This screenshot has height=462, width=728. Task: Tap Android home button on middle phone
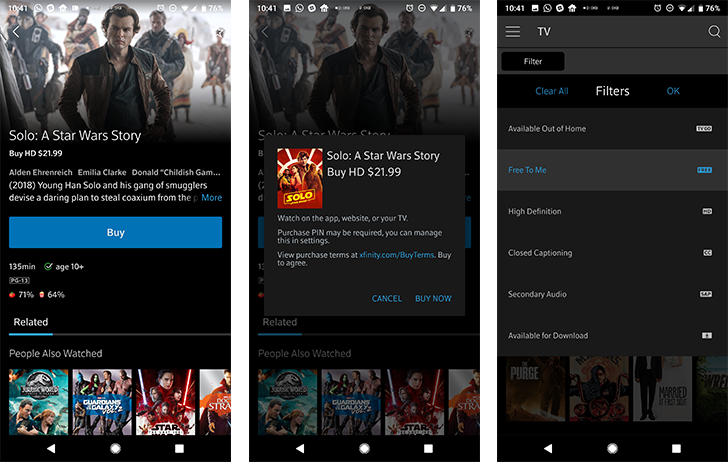click(364, 448)
